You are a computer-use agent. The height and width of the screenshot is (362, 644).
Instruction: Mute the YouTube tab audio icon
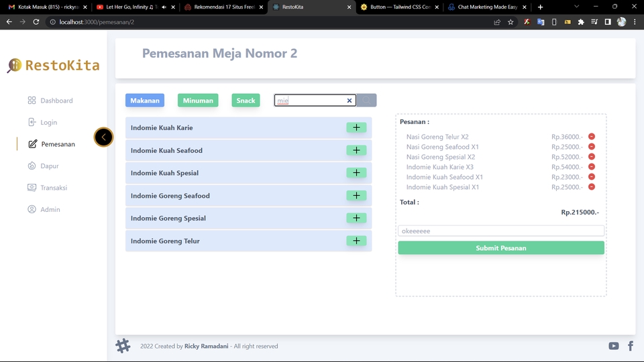pyautogui.click(x=164, y=7)
